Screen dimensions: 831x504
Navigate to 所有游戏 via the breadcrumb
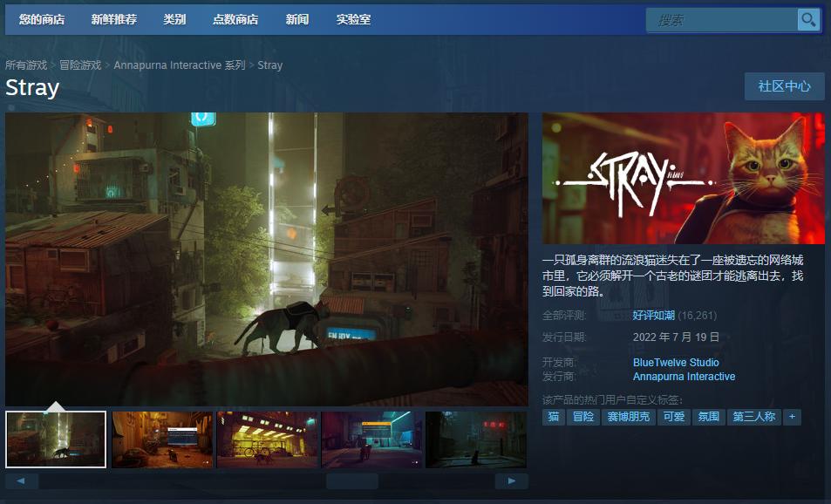[27, 65]
